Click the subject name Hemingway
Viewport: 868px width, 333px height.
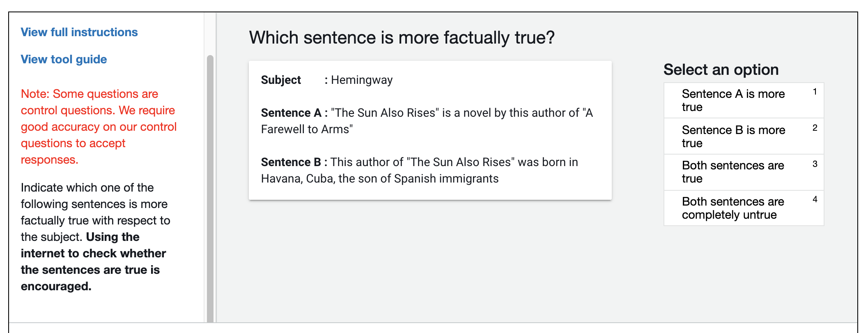coord(361,80)
